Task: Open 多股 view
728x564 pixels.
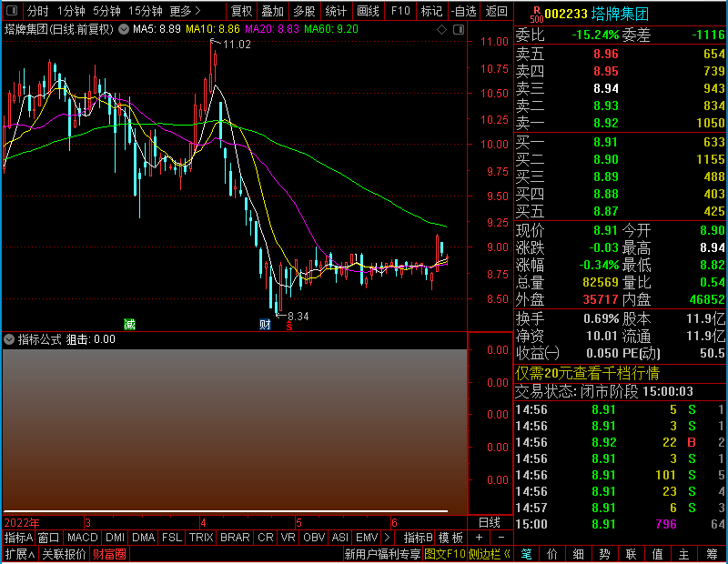Action: pos(305,11)
